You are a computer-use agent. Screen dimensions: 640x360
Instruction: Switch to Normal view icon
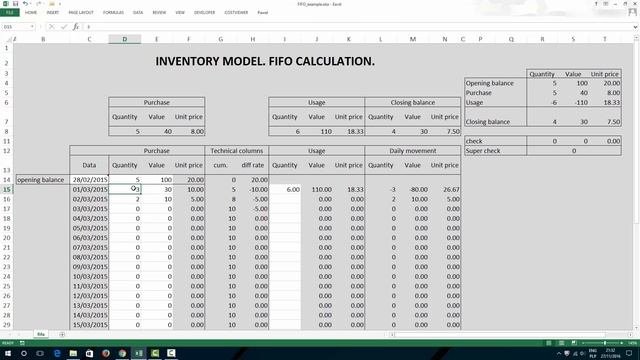(549, 343)
